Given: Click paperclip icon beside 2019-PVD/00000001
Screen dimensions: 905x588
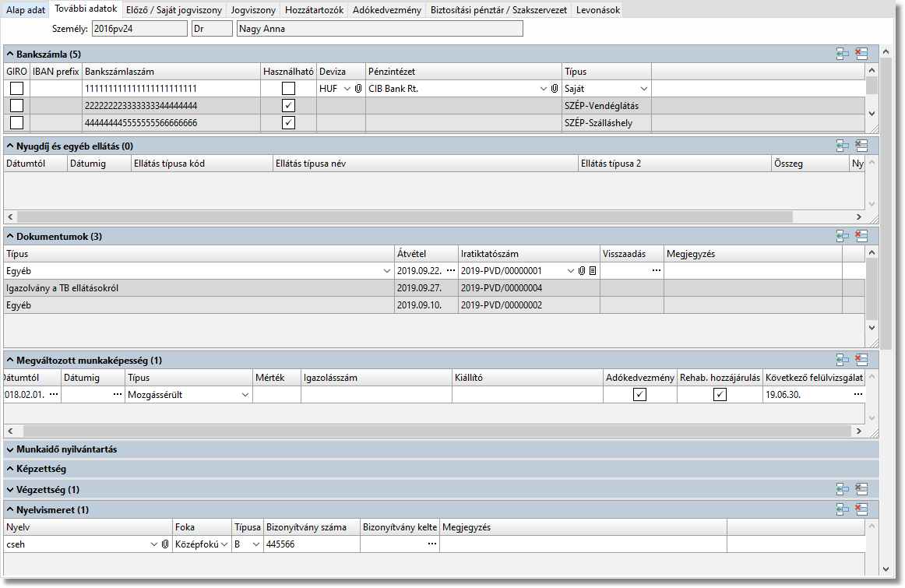Looking at the screenshot, I should click(x=582, y=270).
